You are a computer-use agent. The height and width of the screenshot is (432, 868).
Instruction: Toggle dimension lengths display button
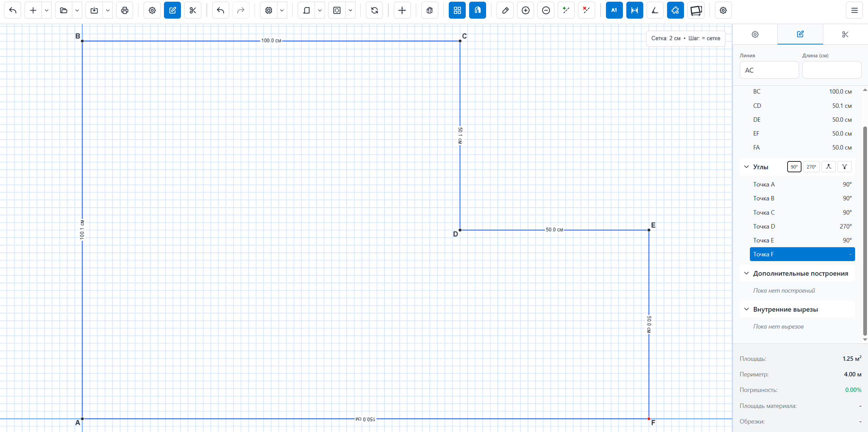point(634,10)
